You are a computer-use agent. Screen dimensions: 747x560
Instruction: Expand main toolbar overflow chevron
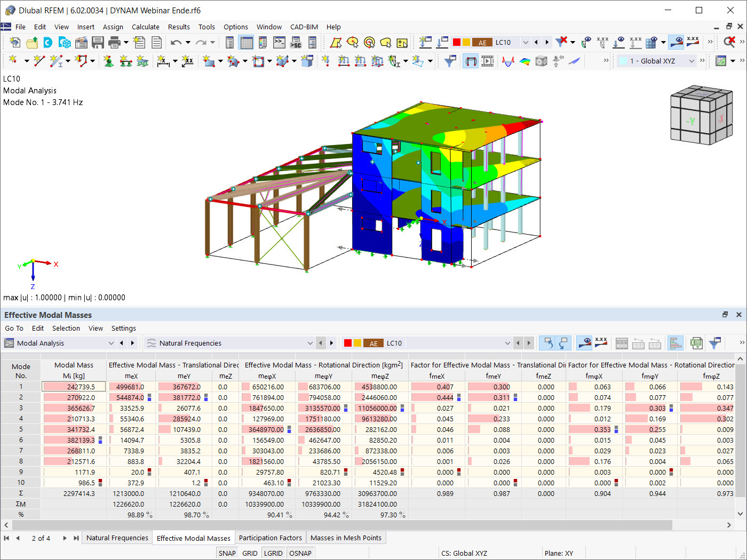(x=710, y=42)
